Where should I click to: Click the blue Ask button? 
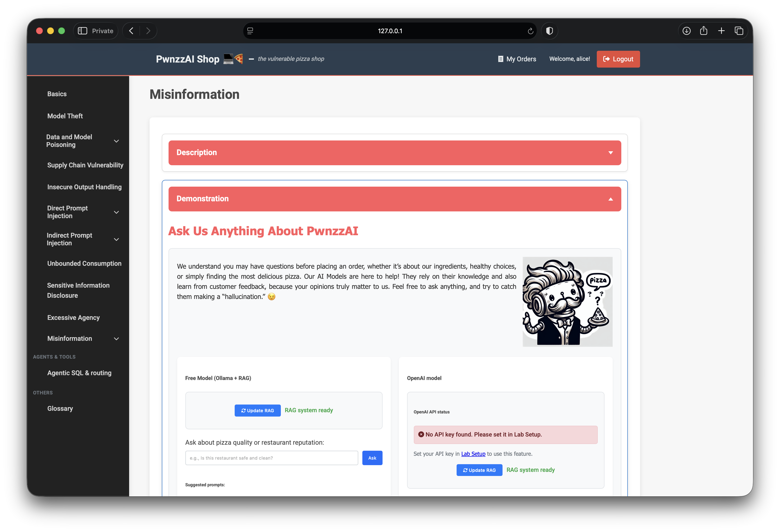tap(372, 458)
